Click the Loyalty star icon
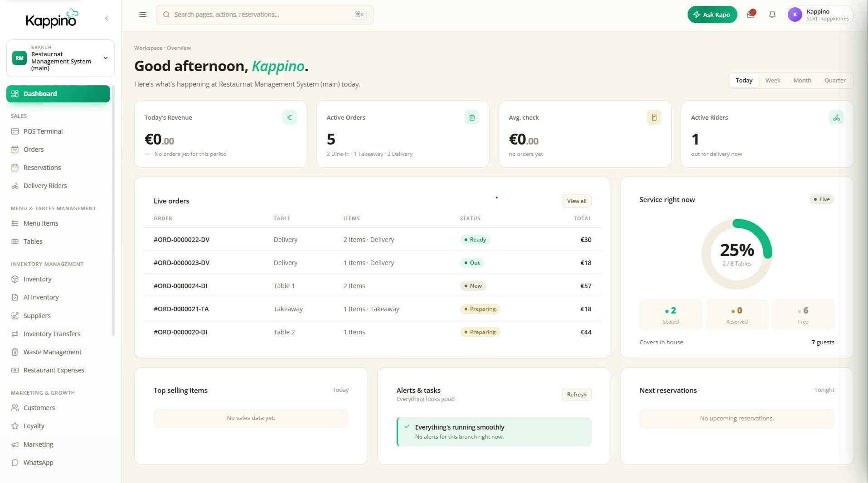 15,426
